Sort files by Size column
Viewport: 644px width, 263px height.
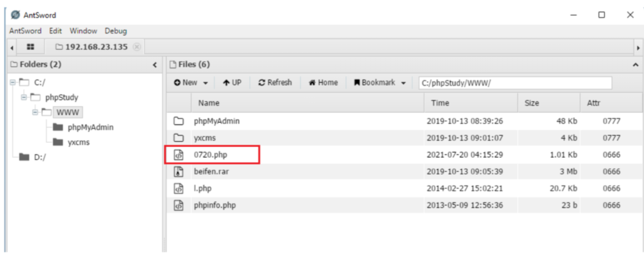[x=549, y=103]
